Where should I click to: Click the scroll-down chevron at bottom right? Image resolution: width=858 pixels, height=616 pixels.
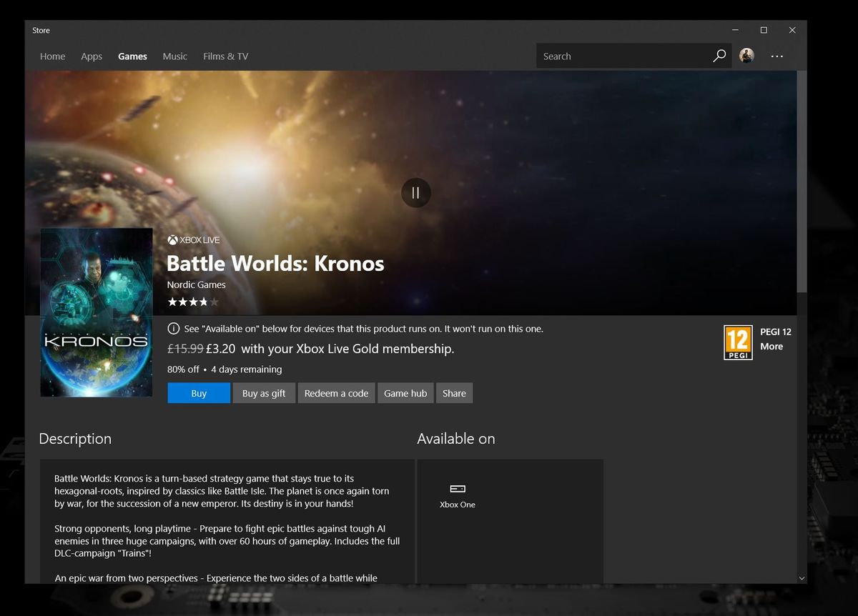pyautogui.click(x=802, y=577)
